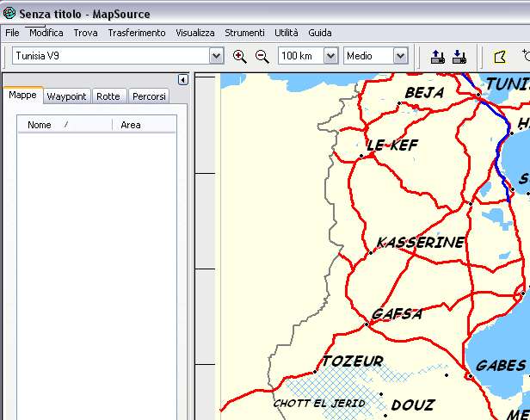The image size is (530, 420).
Task: Open the Trova menu
Action: click(85, 33)
